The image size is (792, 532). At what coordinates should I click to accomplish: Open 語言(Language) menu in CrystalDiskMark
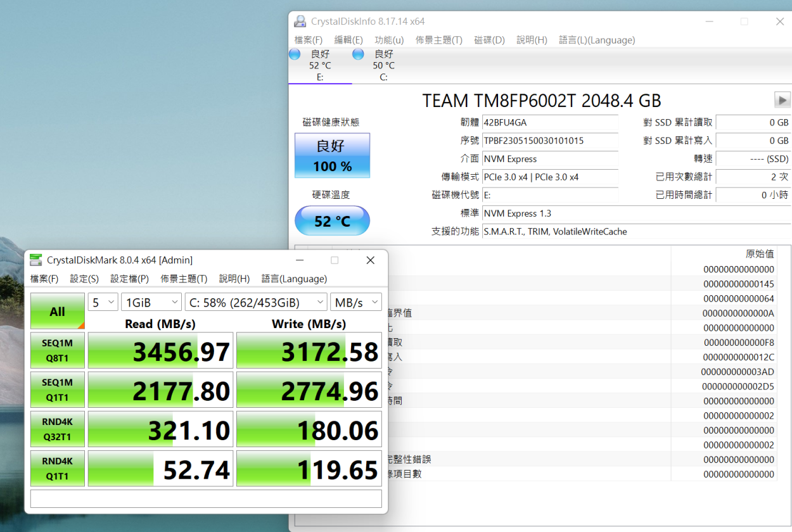click(295, 279)
